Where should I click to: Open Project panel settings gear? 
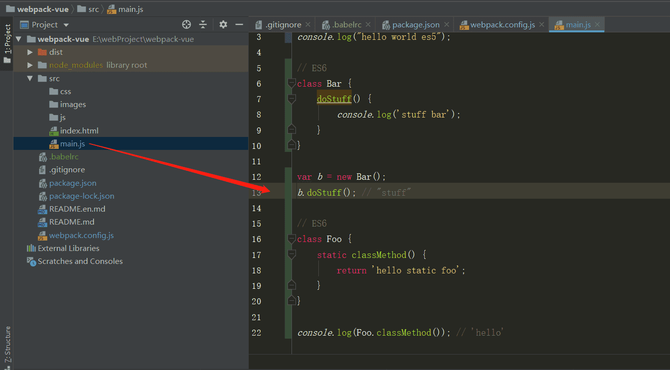223,25
